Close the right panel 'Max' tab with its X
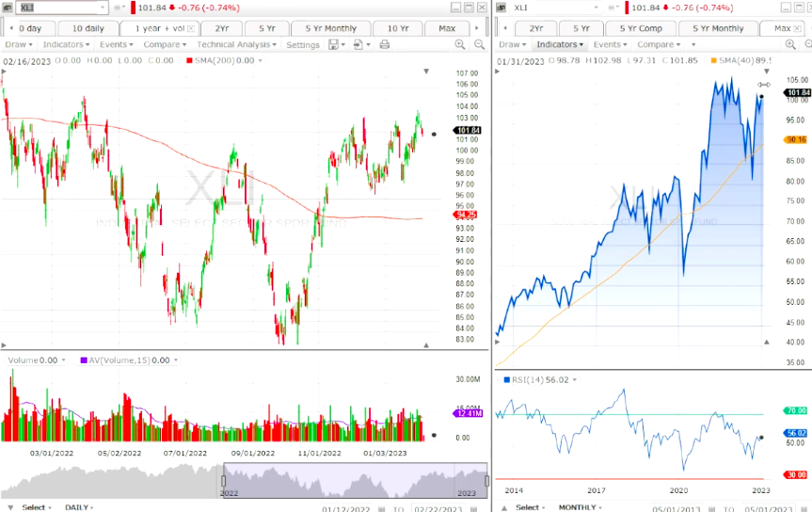The width and height of the screenshot is (812, 512). (796, 28)
